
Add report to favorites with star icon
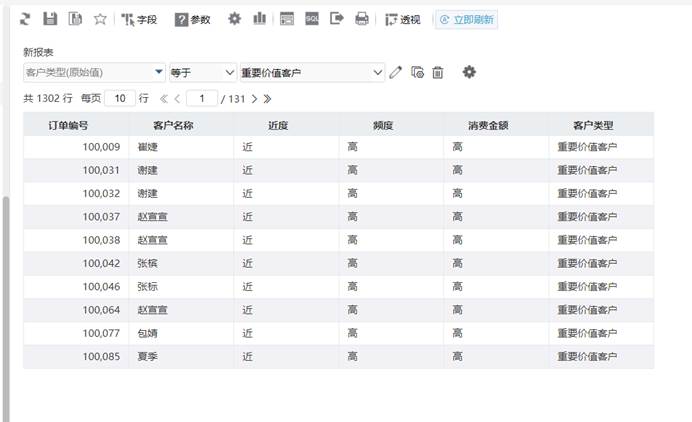(x=100, y=19)
